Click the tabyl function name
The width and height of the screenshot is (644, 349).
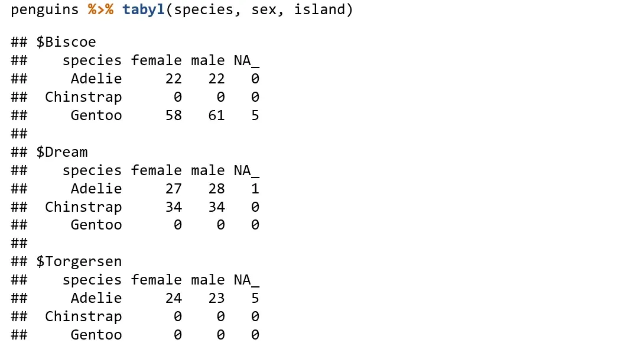tap(144, 9)
